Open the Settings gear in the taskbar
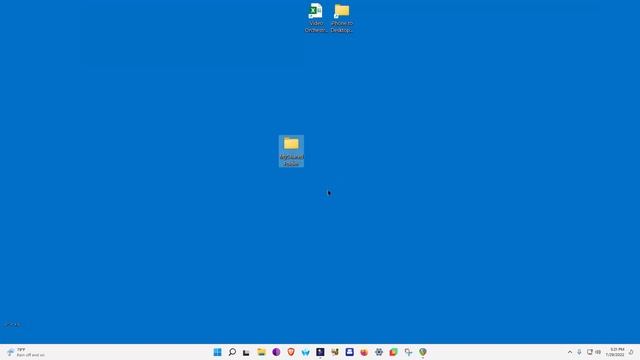Image resolution: width=640 pixels, height=360 pixels. [379, 352]
